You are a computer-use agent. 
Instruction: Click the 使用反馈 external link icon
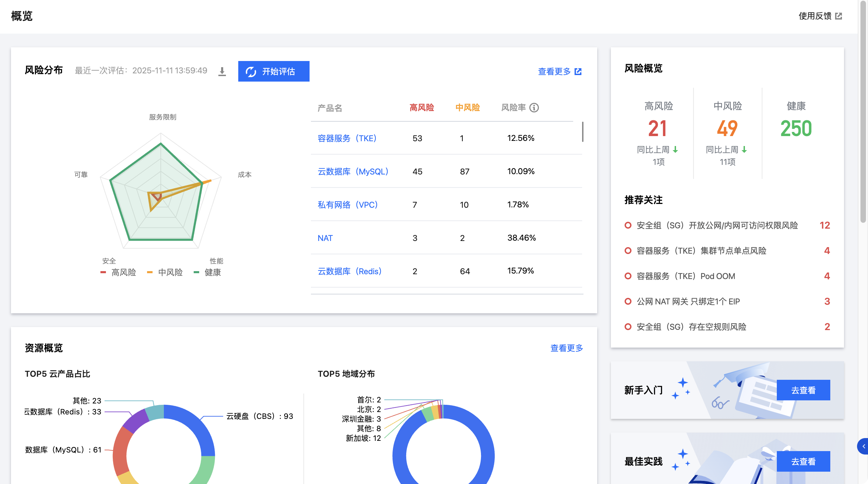pos(839,16)
